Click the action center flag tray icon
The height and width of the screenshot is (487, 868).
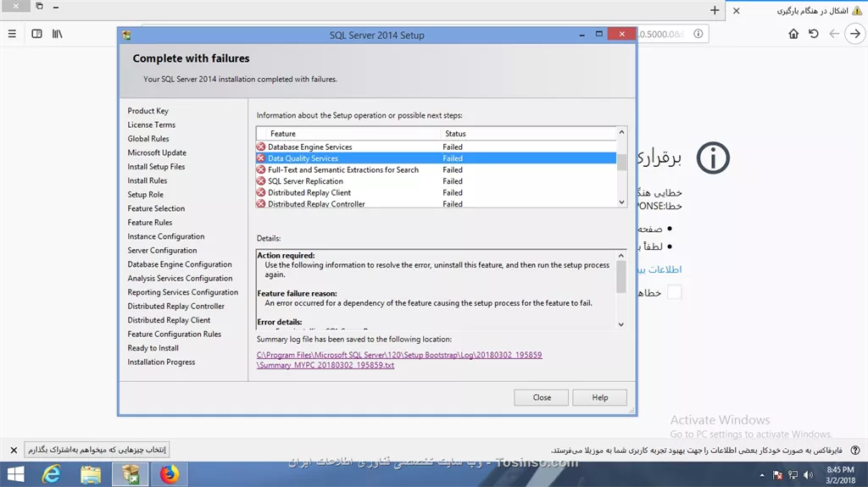pos(777,475)
